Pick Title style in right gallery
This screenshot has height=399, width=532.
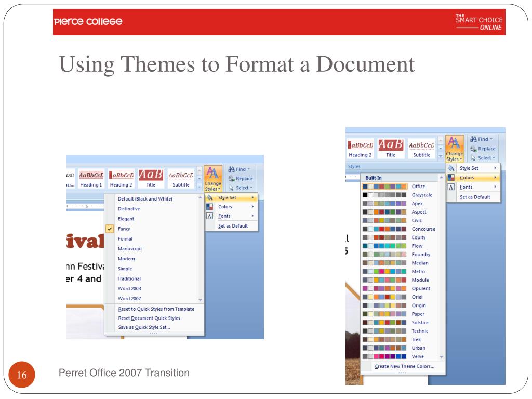click(391, 149)
